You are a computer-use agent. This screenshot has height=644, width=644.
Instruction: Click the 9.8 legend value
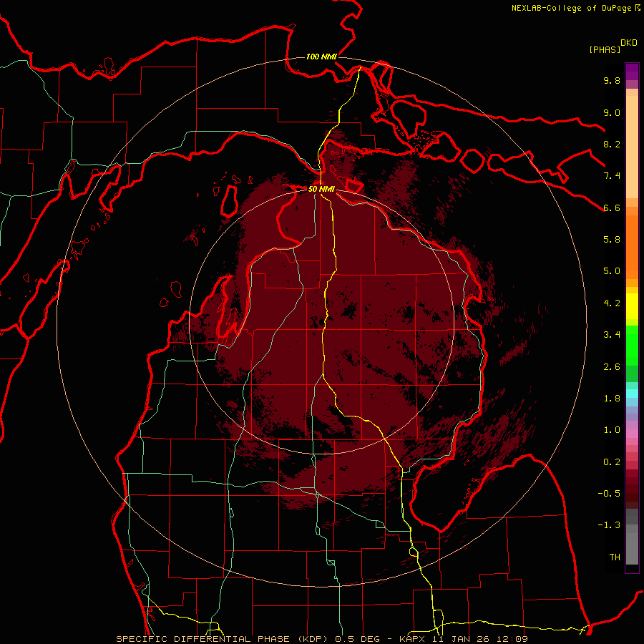612,80
